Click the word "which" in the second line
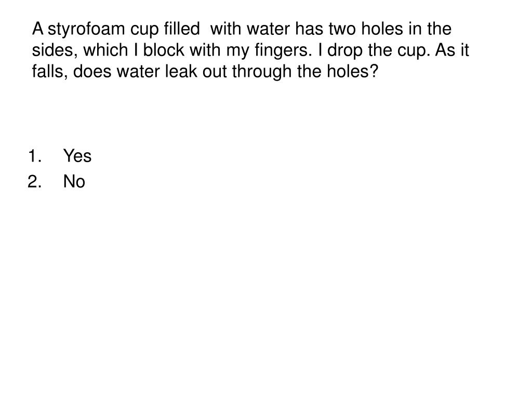This screenshot has height=399, width=532. coord(106,50)
